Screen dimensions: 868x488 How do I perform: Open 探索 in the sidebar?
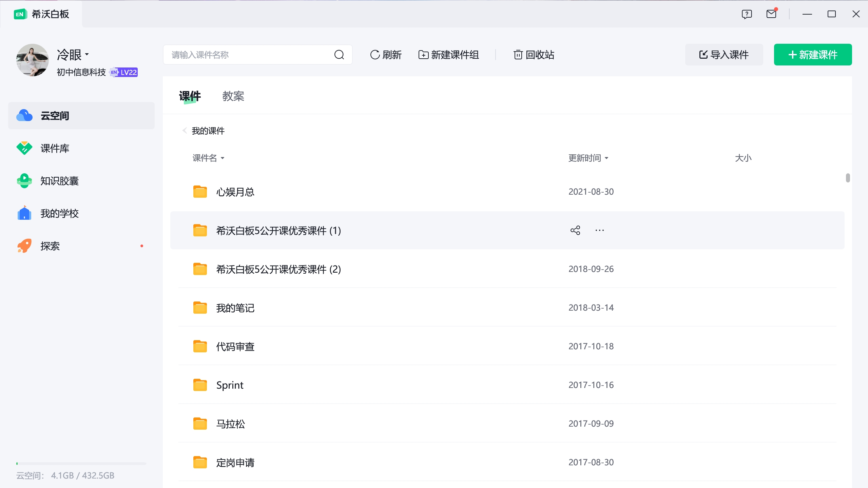(81, 246)
